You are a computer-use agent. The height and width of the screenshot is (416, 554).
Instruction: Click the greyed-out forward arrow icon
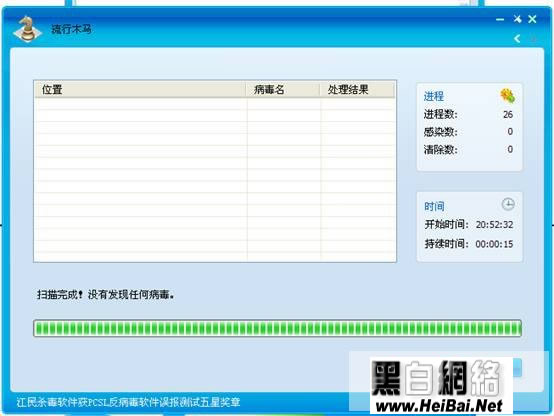(x=533, y=38)
